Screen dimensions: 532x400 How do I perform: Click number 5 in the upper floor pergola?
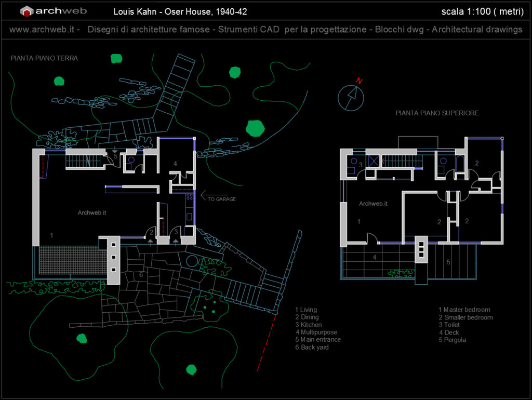pyautogui.click(x=448, y=262)
